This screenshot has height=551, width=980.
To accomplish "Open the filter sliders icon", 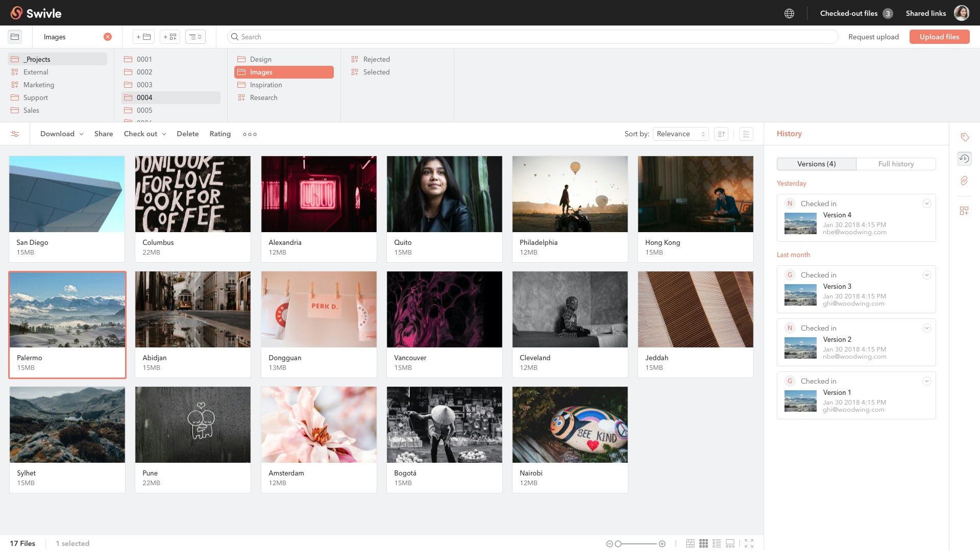I will click(15, 134).
